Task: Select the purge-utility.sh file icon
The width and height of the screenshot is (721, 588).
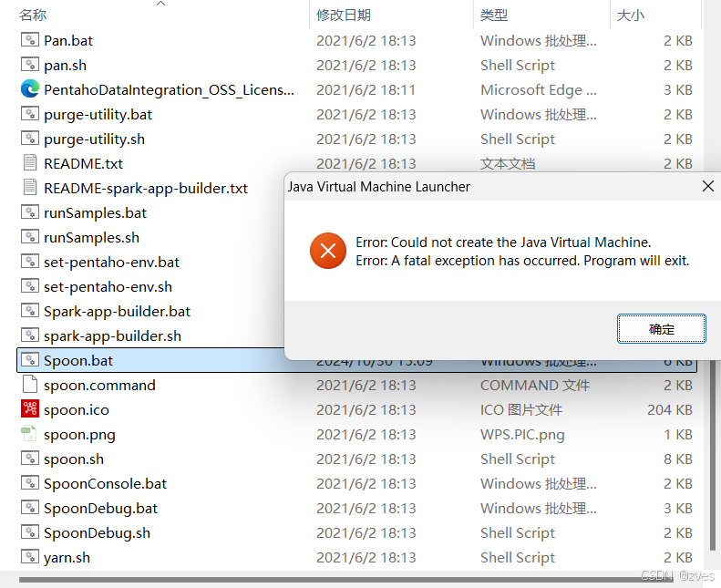Action: 30,139
